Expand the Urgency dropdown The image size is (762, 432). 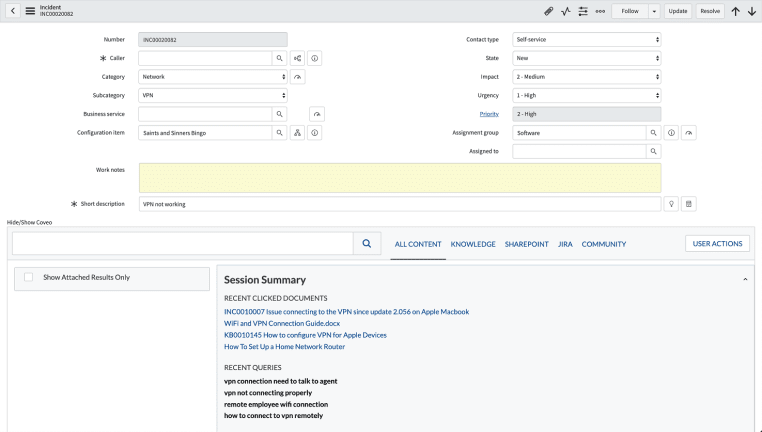586,95
